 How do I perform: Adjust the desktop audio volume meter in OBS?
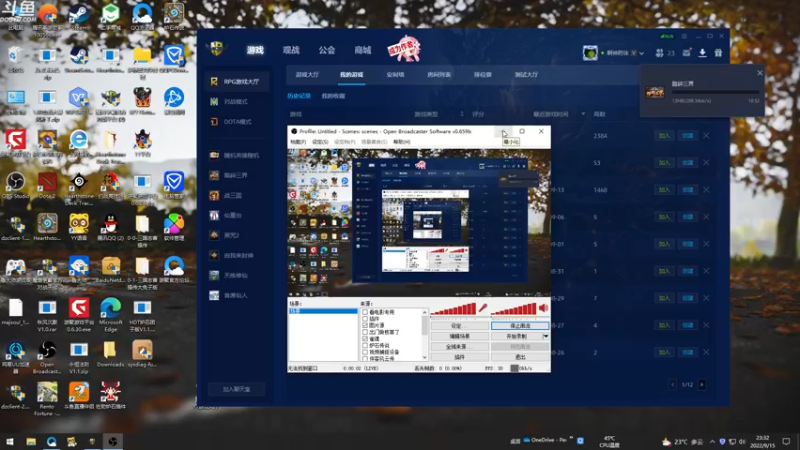[514, 309]
